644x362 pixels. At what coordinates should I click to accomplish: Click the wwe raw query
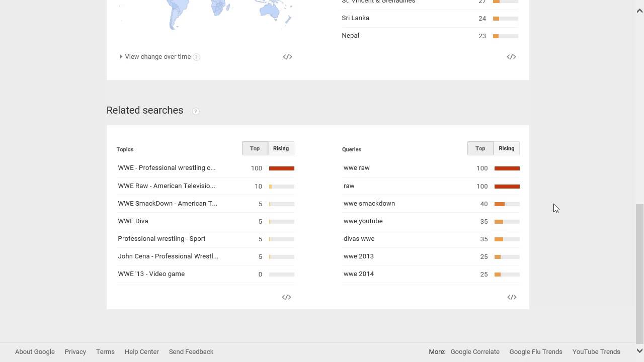coord(356,168)
